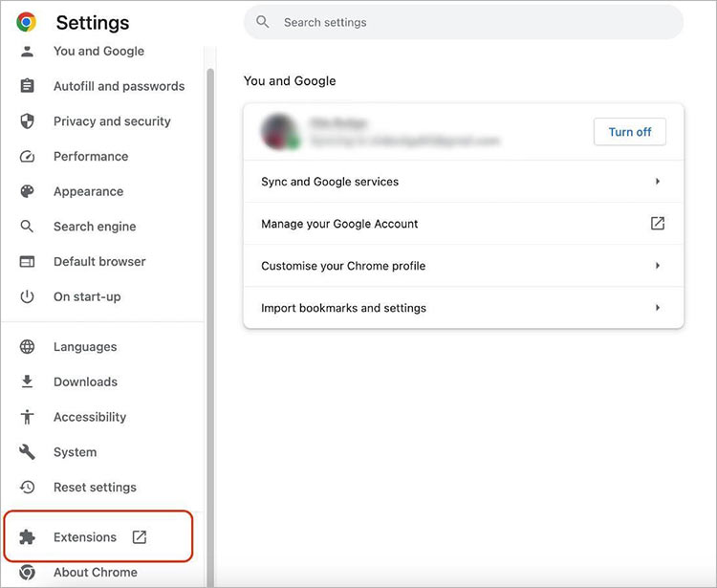
Task: Click the magnifier icon in the search settings bar
Action: coord(263,22)
